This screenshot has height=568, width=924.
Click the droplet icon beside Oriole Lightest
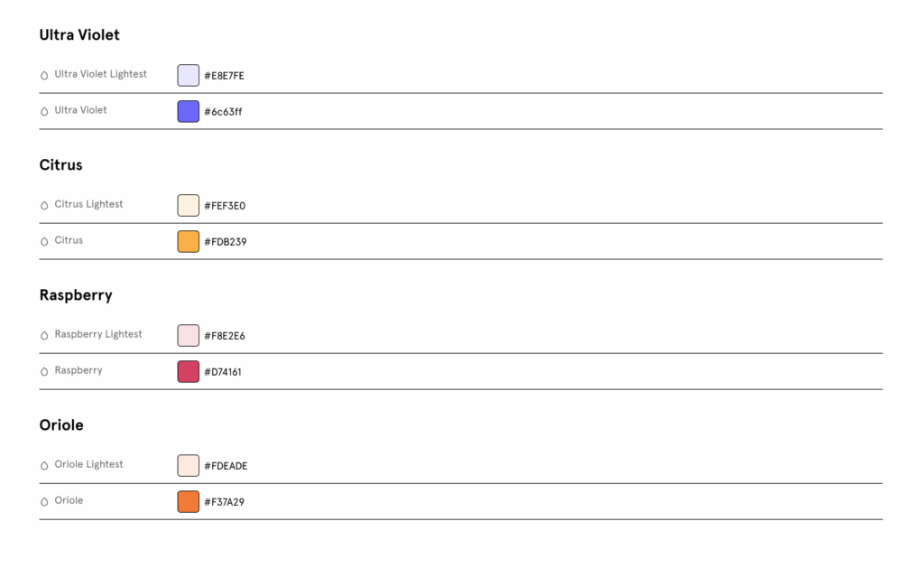point(44,466)
